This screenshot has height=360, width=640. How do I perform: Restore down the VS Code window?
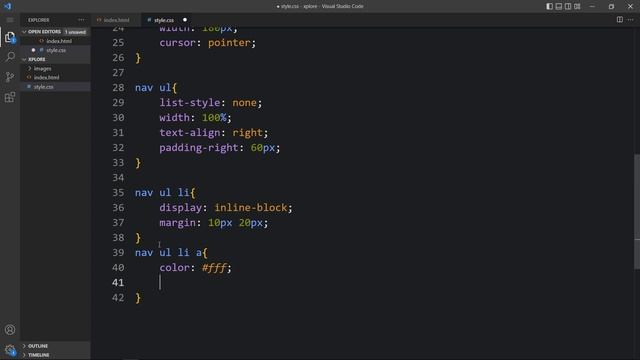611,6
